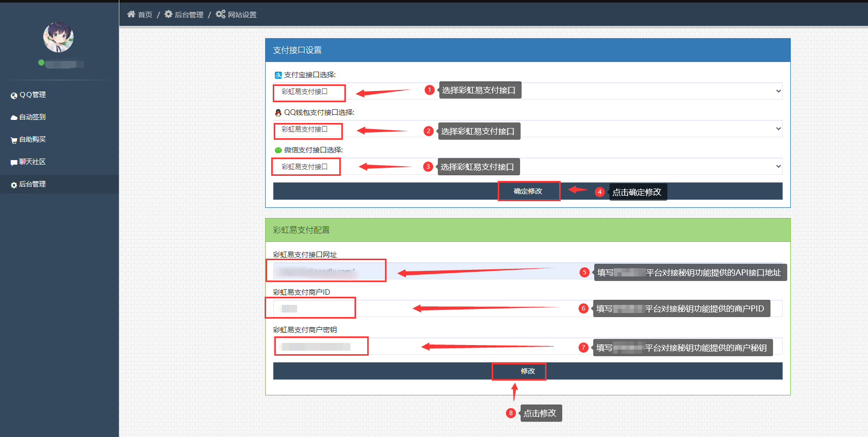Click the gear icon beside sidebar 后台管理
This screenshot has width=868, height=437.
14,185
